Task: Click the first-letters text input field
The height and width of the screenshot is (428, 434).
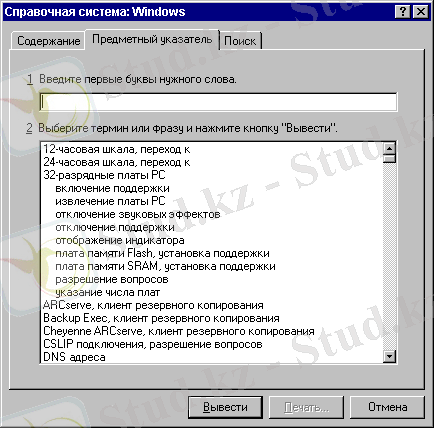Action: (218, 102)
